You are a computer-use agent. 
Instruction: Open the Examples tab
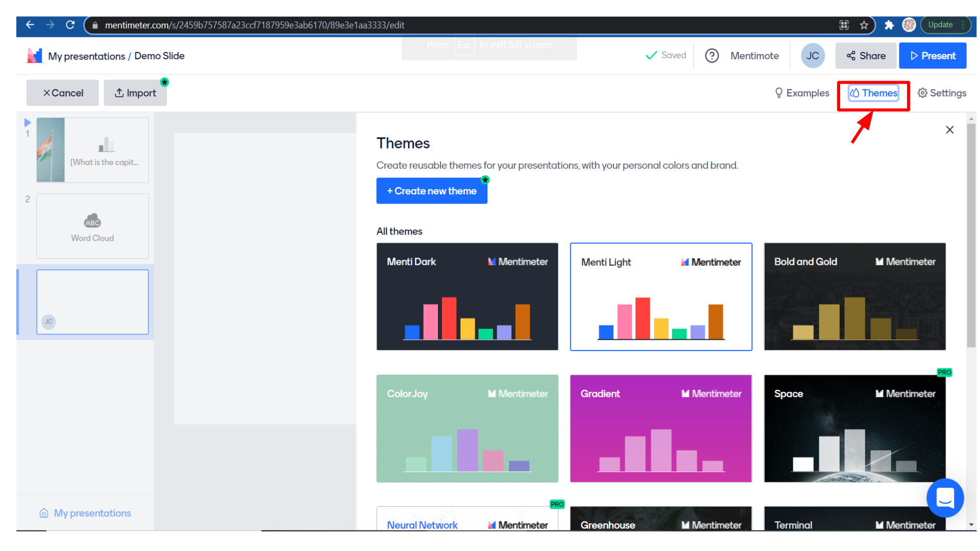802,93
